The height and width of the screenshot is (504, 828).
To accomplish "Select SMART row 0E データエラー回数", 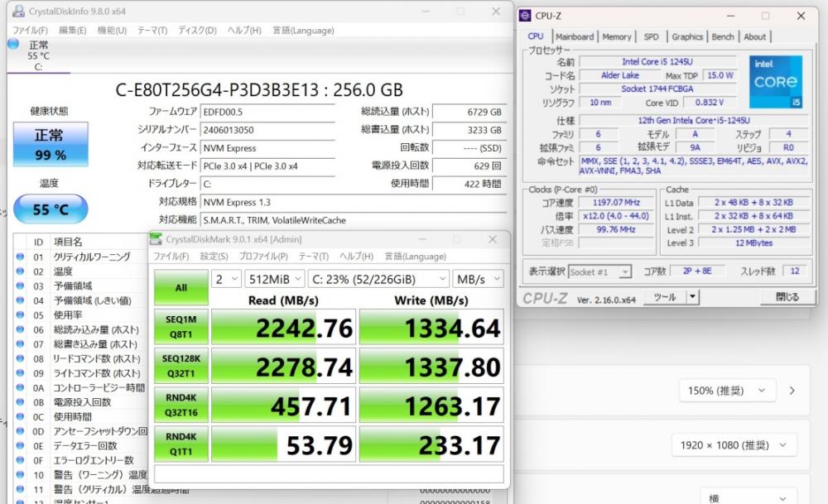I will (81, 445).
